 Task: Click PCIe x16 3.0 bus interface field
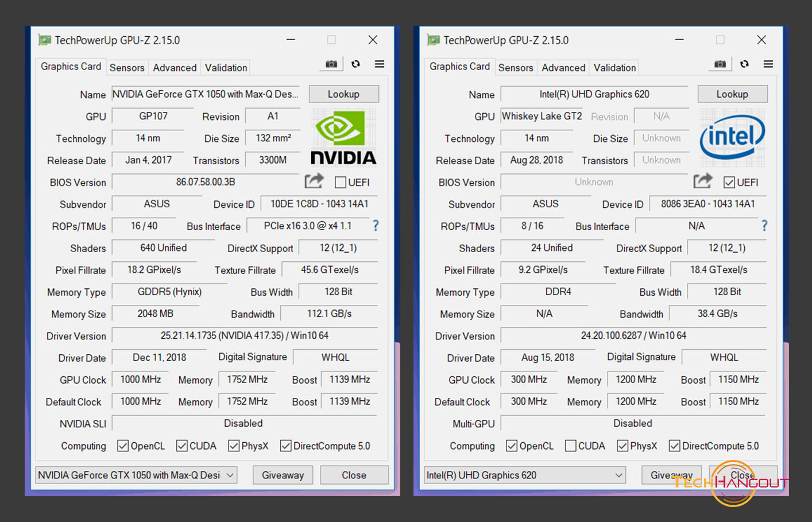pyautogui.click(x=307, y=226)
